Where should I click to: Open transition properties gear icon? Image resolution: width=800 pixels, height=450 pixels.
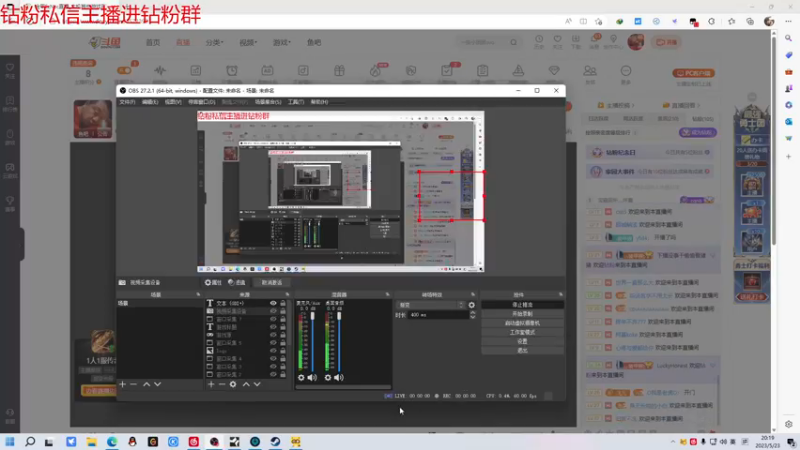[x=471, y=305]
